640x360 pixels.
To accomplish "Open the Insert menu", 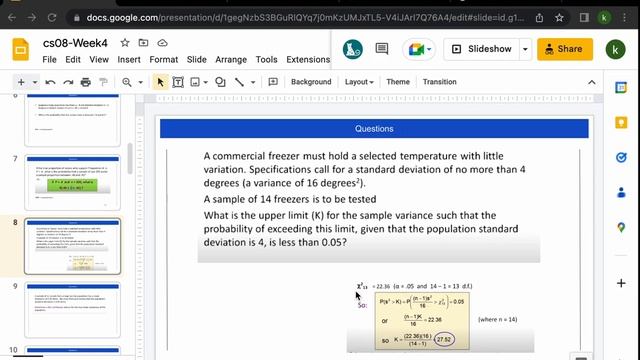I will click(x=129, y=60).
